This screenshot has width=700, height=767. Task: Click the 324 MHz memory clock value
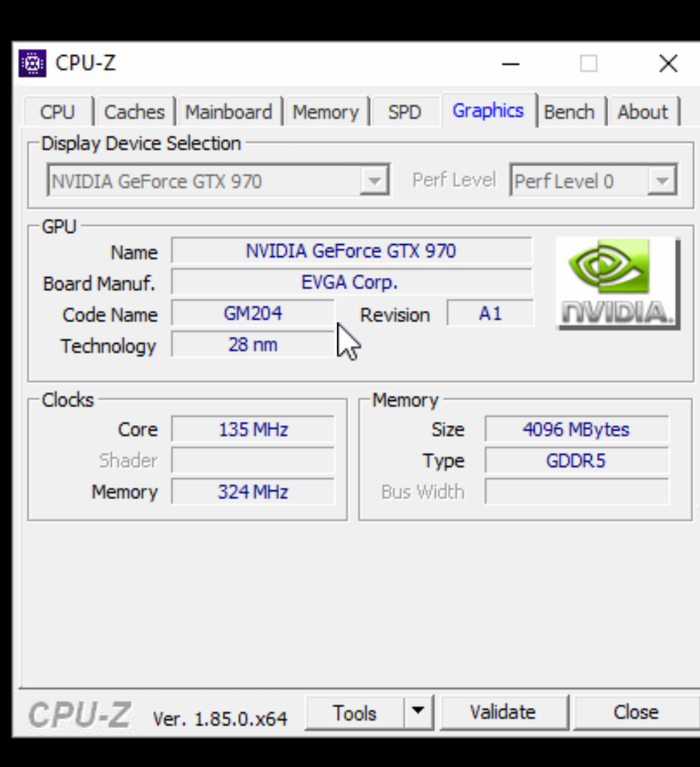(254, 492)
